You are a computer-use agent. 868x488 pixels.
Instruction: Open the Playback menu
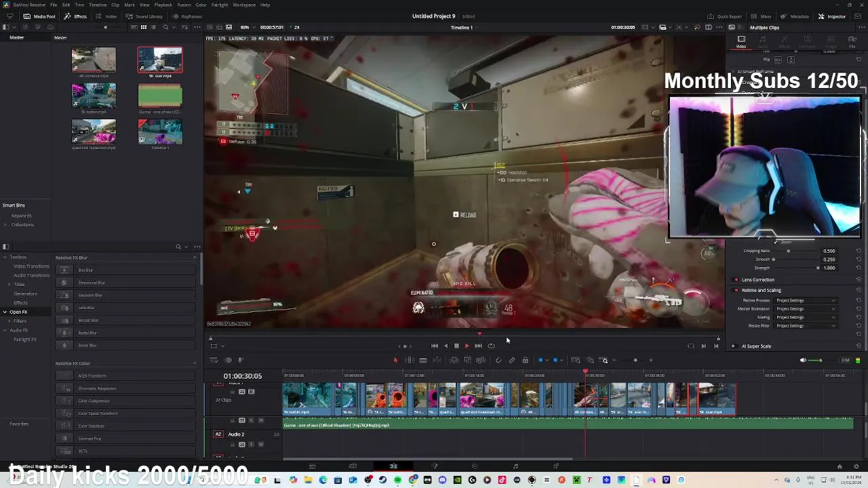pos(163,5)
